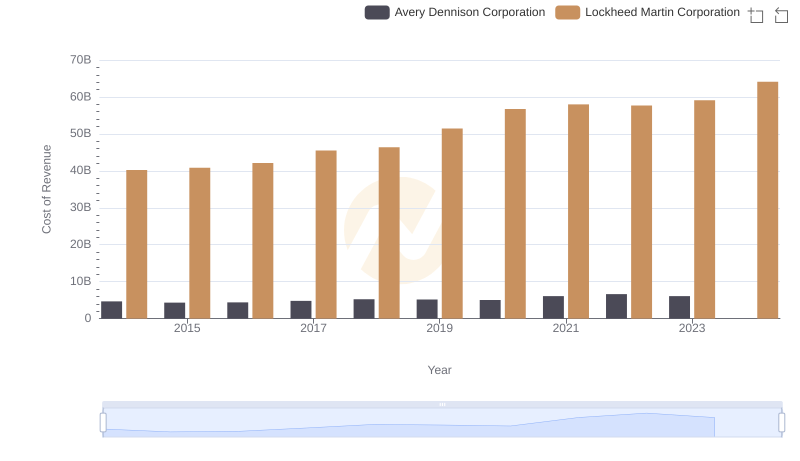Select the 2017 Avery Dennison bar

tap(301, 310)
